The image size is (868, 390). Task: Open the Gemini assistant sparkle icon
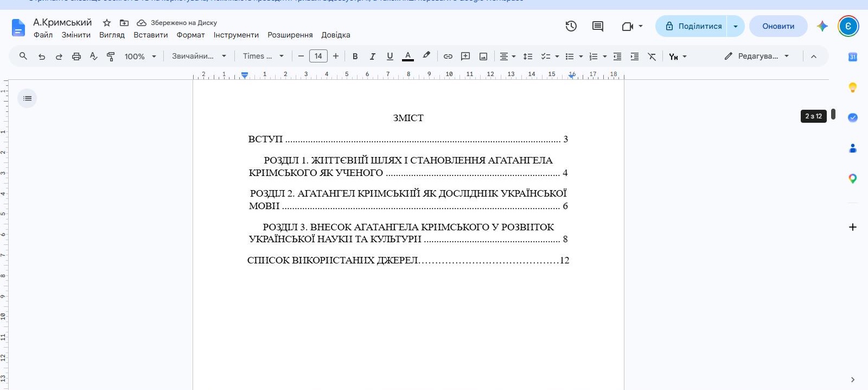tap(822, 26)
